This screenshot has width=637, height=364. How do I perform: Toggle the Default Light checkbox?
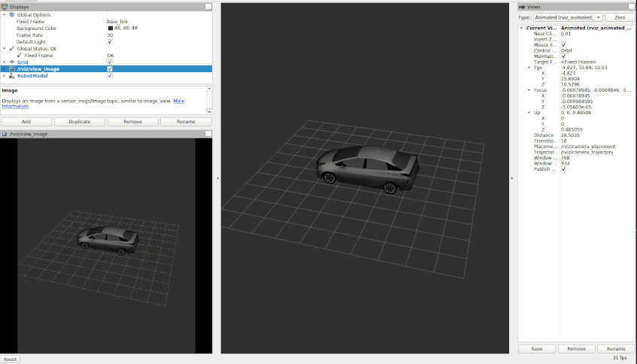point(110,42)
